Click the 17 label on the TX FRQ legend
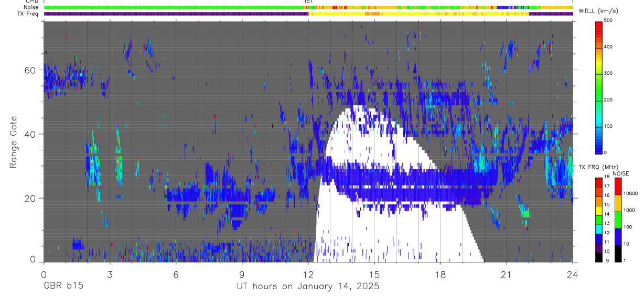This screenshot has height=297, width=644. click(606, 185)
